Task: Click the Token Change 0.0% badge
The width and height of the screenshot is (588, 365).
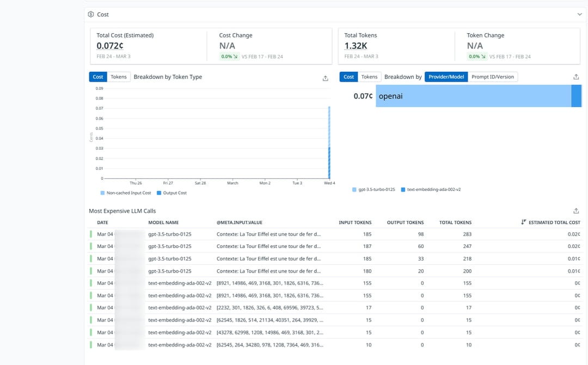Action: pos(477,57)
